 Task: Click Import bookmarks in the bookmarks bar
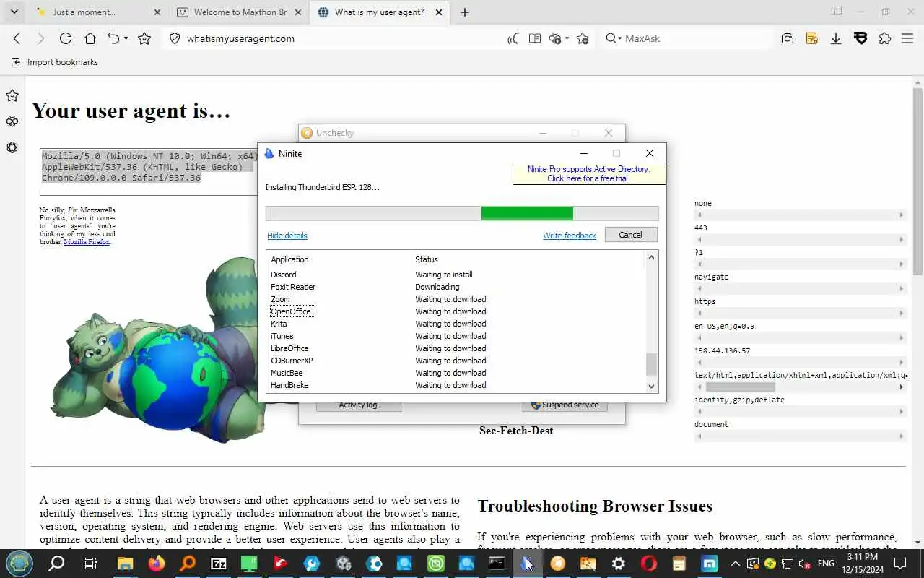55,62
